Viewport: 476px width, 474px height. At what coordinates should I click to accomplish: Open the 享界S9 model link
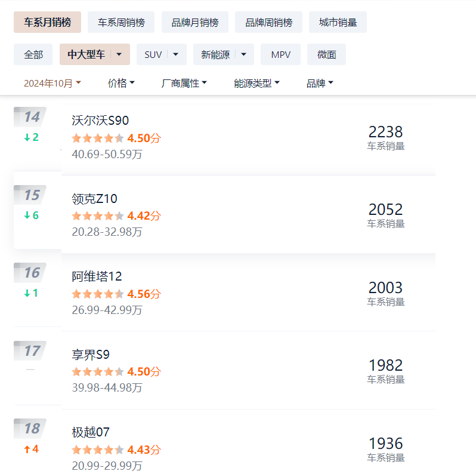91,355
